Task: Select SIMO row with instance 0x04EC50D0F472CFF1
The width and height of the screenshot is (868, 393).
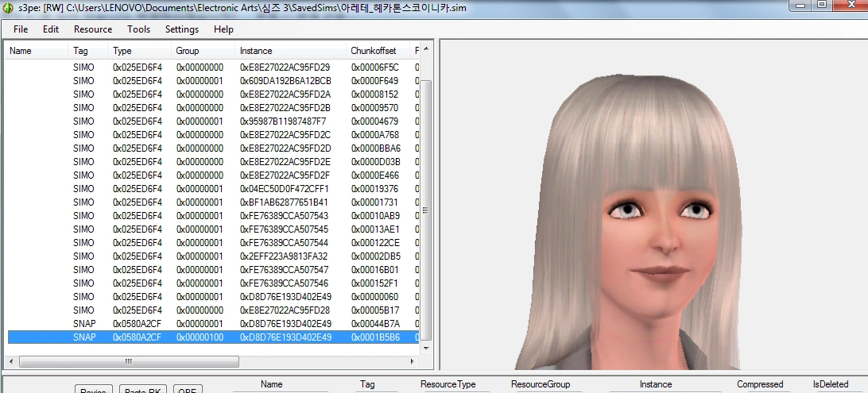Action: (x=213, y=188)
